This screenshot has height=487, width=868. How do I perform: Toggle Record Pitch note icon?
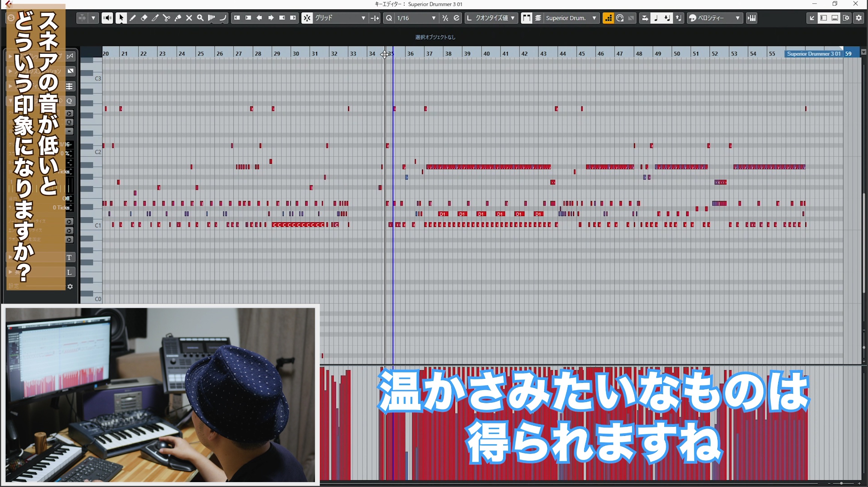click(656, 18)
